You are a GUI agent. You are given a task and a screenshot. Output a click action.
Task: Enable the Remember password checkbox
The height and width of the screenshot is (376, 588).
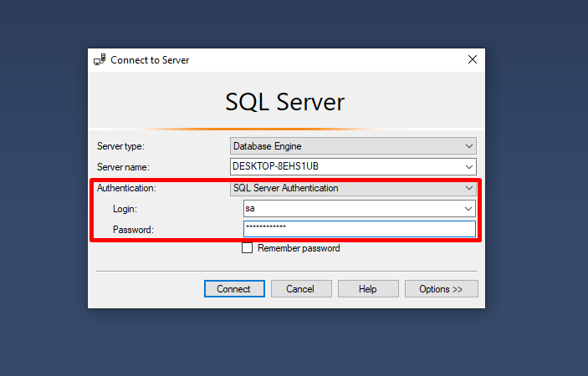coord(247,248)
